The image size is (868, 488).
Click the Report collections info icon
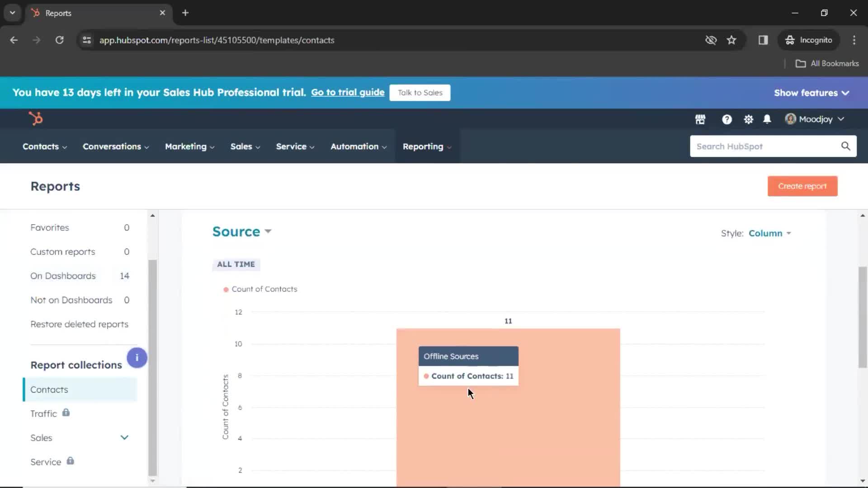137,357
